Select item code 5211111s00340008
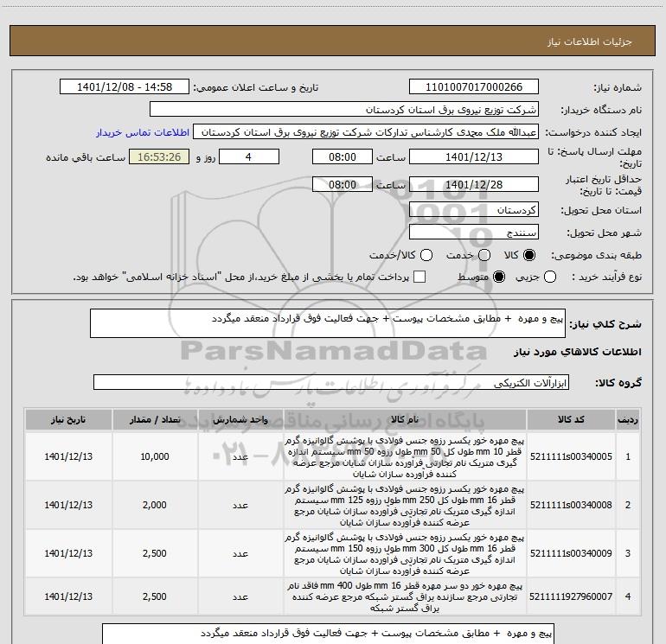This screenshot has width=666, height=644. pos(571,505)
